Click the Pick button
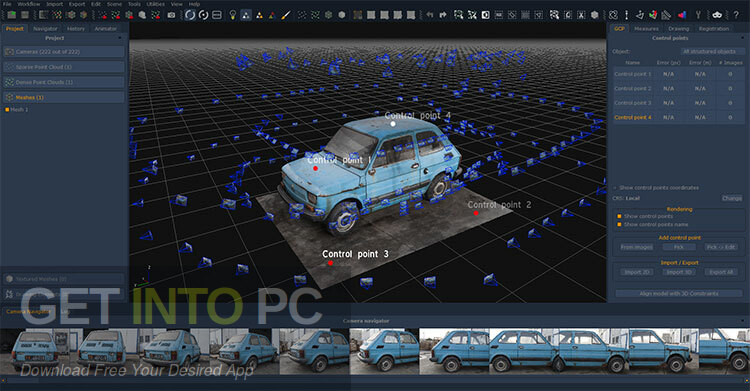Viewport: 750px width, 391px height. click(x=679, y=247)
